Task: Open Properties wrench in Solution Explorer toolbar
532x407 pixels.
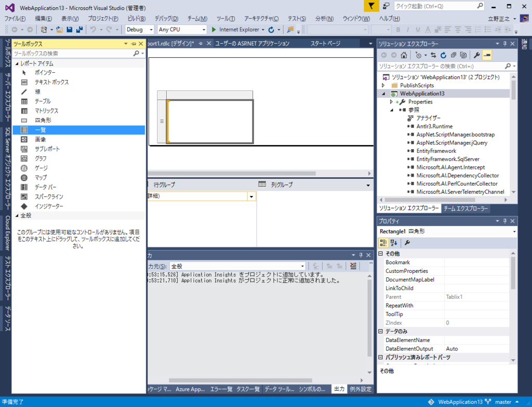Action: tap(476, 55)
